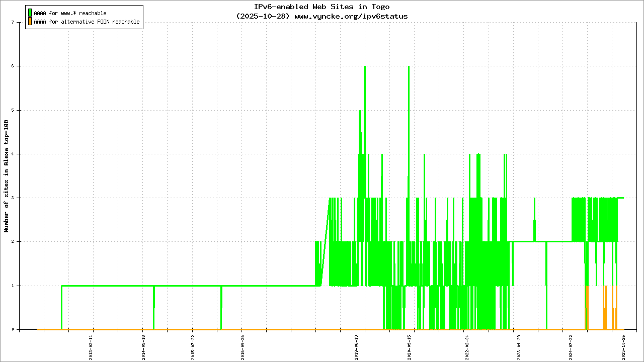The width and height of the screenshot is (644, 362).
Task: Click the 2025-10-26 x-axis date label
Action: coord(623,347)
